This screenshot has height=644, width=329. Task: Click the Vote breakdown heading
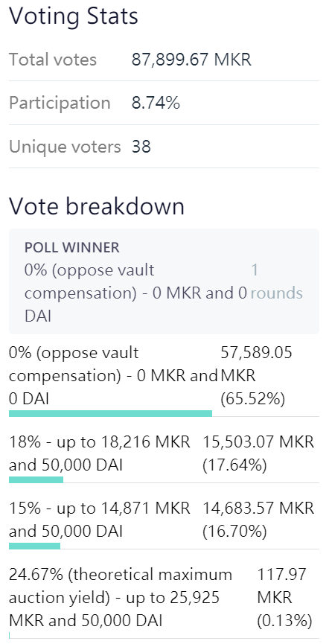tap(97, 206)
